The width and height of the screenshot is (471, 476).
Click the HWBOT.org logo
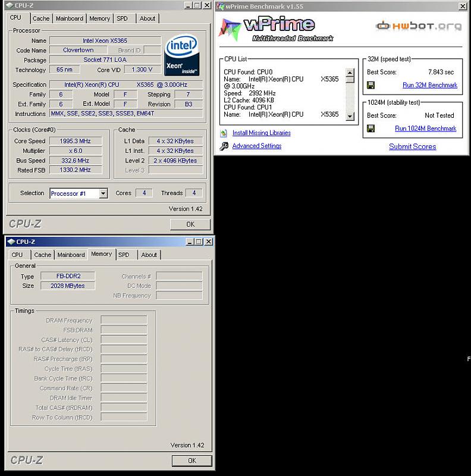[x=419, y=26]
